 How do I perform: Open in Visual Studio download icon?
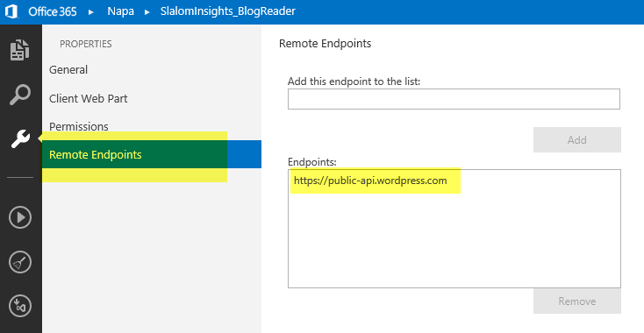20,306
